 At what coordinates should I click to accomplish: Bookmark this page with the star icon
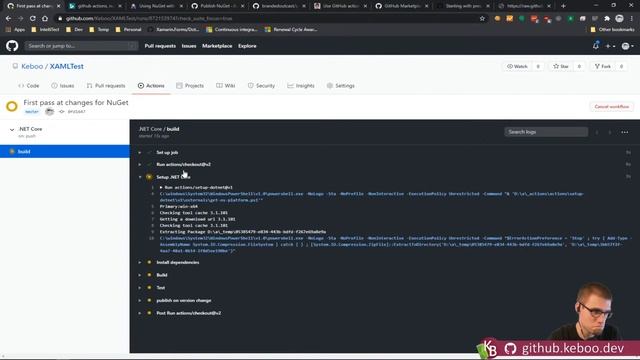click(x=482, y=18)
